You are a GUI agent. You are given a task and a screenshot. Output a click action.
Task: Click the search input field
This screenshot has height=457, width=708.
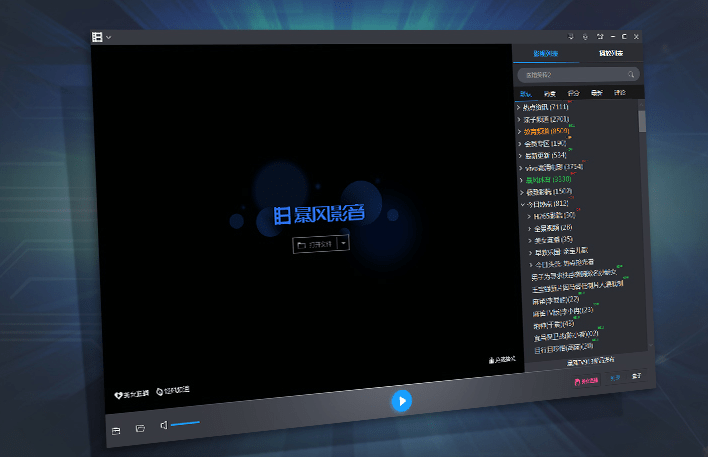(570, 75)
